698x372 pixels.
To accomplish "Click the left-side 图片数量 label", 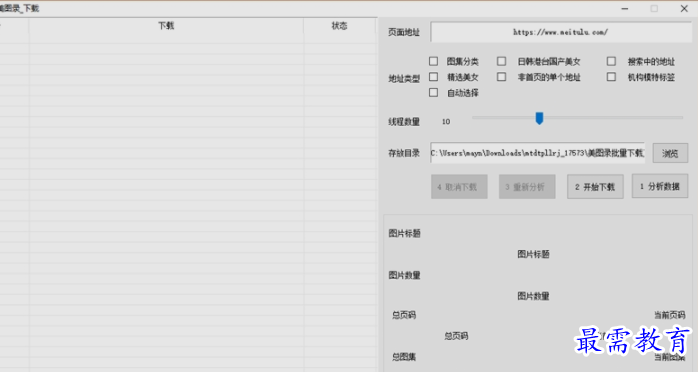I will point(404,275).
